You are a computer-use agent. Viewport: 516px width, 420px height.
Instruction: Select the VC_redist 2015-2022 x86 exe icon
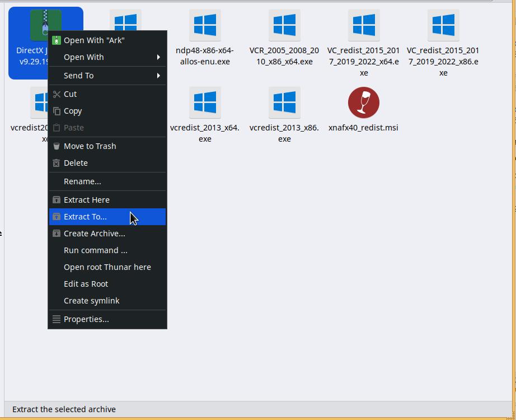click(x=443, y=25)
